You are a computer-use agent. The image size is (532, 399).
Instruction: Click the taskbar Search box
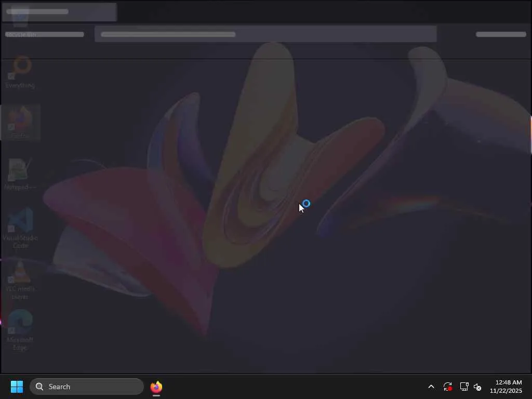coord(87,387)
